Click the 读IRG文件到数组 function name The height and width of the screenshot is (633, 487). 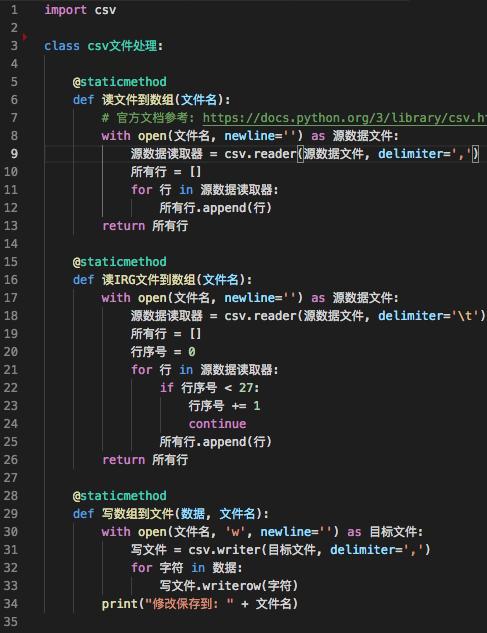point(149,280)
